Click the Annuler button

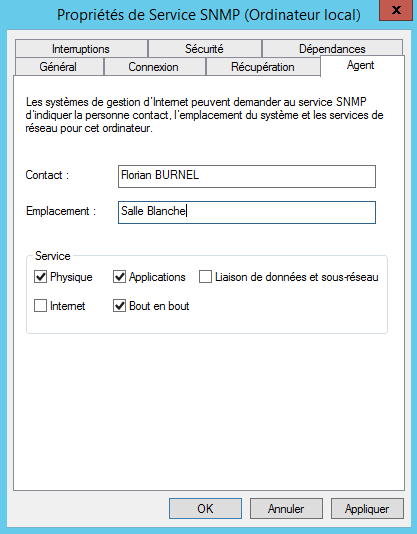coord(286,509)
